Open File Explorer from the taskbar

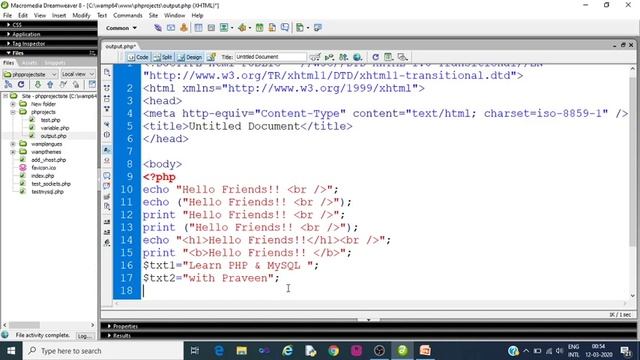coord(242,351)
